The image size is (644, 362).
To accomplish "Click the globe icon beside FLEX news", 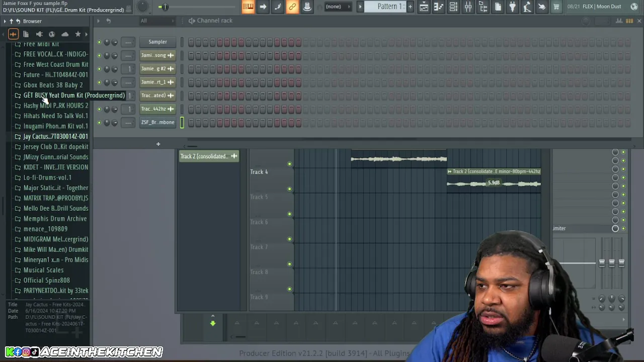I will pos(635,7).
